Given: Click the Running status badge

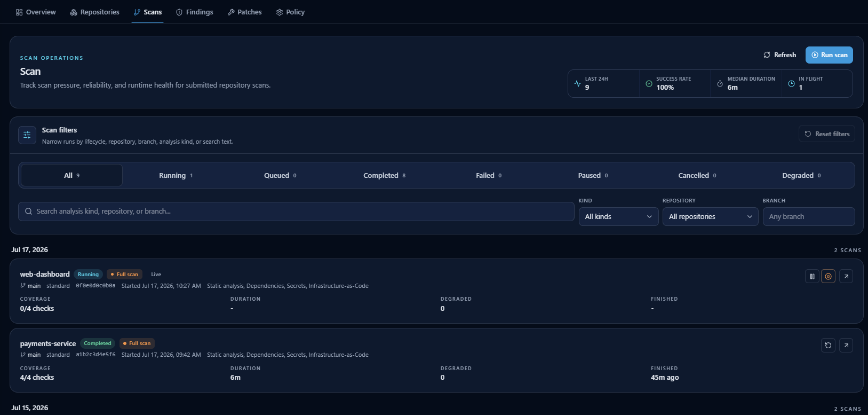Looking at the screenshot, I should [88, 275].
